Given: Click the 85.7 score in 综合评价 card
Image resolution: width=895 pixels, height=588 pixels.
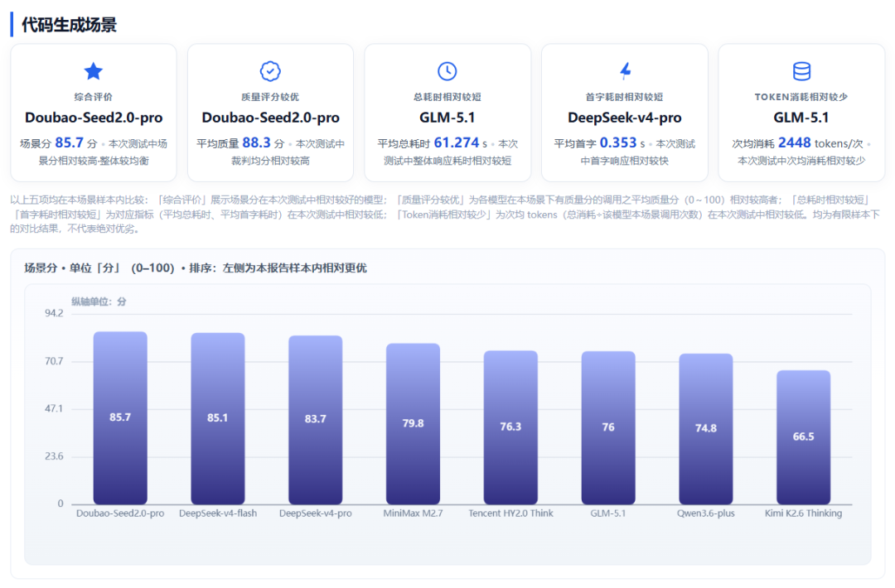Looking at the screenshot, I should coord(69,142).
